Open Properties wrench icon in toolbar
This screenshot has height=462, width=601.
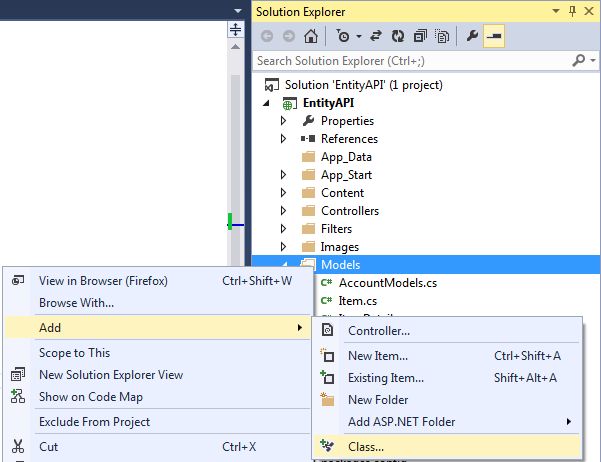pos(472,36)
